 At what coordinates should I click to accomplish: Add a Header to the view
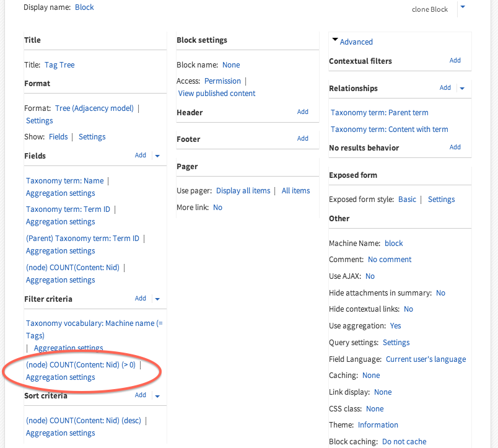[x=302, y=112]
